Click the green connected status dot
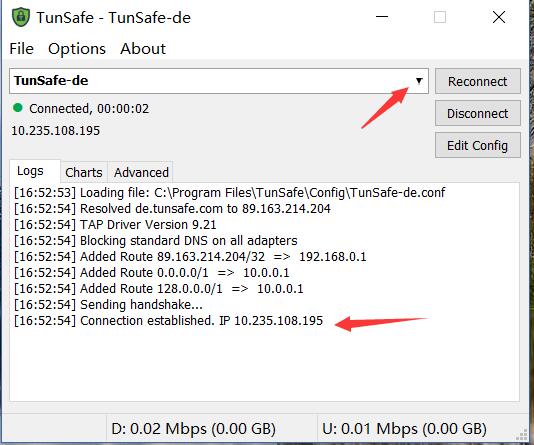Screen dimensions: 534x445 18,108
